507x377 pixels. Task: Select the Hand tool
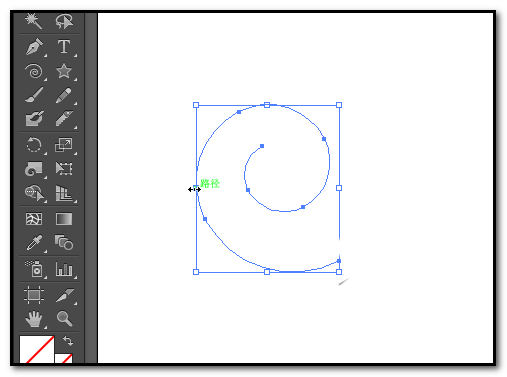34,319
